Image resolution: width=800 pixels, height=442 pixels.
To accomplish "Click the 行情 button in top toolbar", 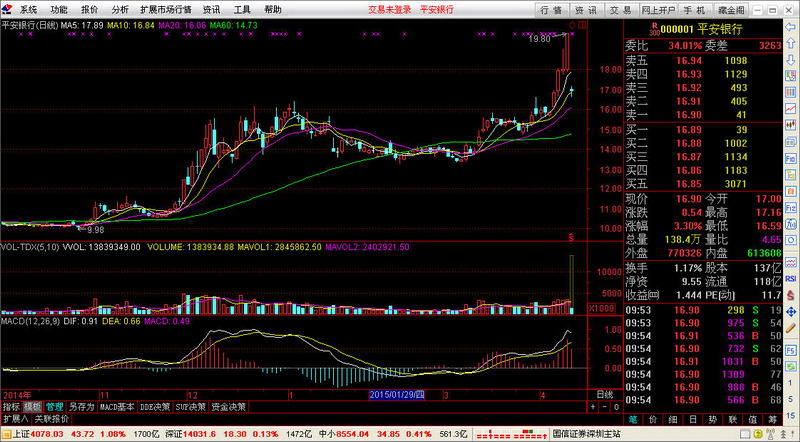I will (x=551, y=9).
